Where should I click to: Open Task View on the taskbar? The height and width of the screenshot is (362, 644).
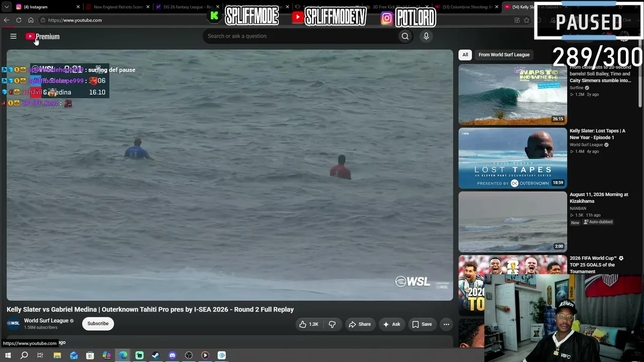(x=40, y=355)
